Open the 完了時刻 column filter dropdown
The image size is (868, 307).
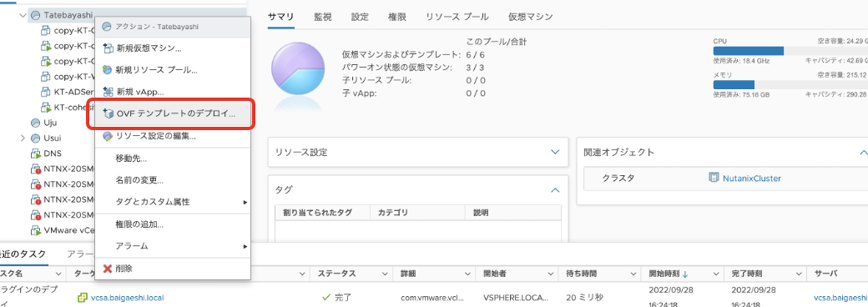pyautogui.click(x=798, y=274)
